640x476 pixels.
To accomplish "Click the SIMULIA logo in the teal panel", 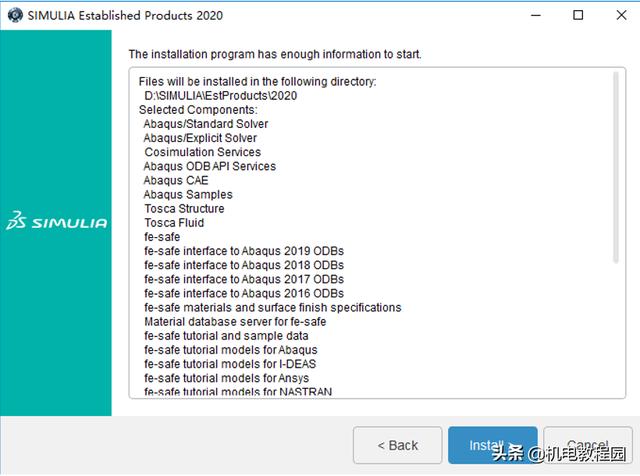I will coord(56,221).
